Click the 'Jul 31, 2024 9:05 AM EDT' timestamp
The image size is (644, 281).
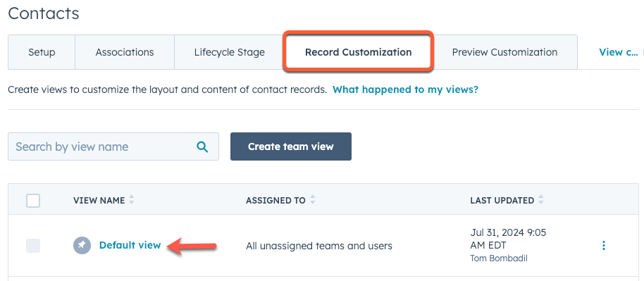pyautogui.click(x=508, y=239)
